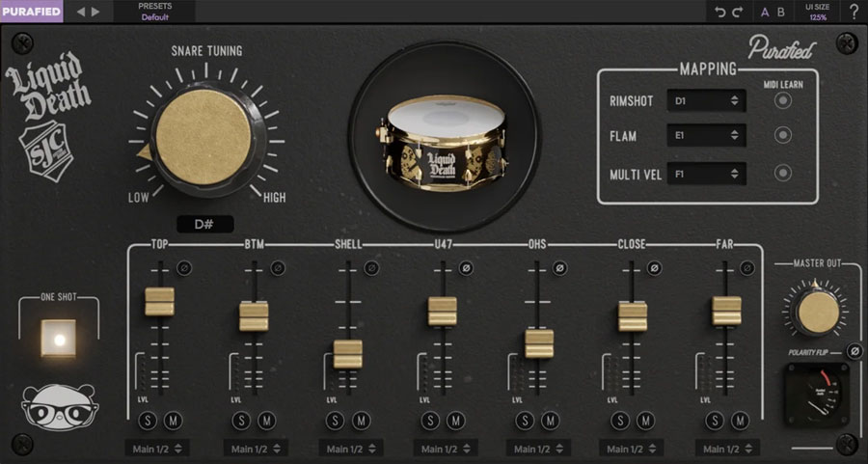Expand FAR channel Main 1/2 output selector
The height and width of the screenshot is (464, 868).
tap(728, 449)
